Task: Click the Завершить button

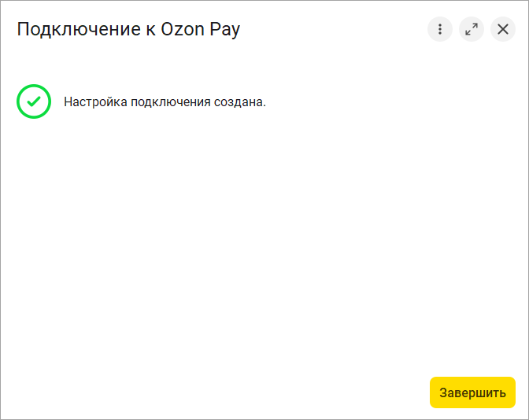Action: 472,392
